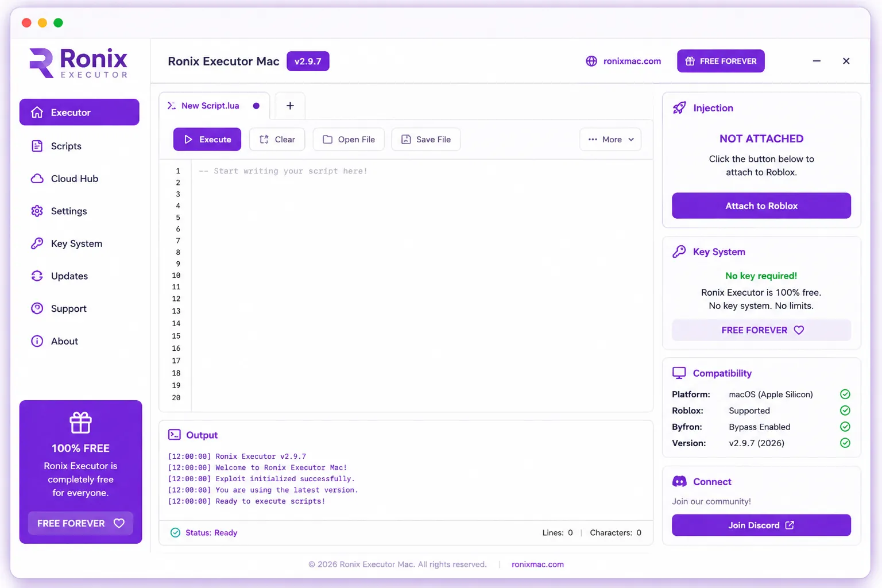882x588 pixels.
Task: Click the Characters: 0 counter
Action: [616, 533]
